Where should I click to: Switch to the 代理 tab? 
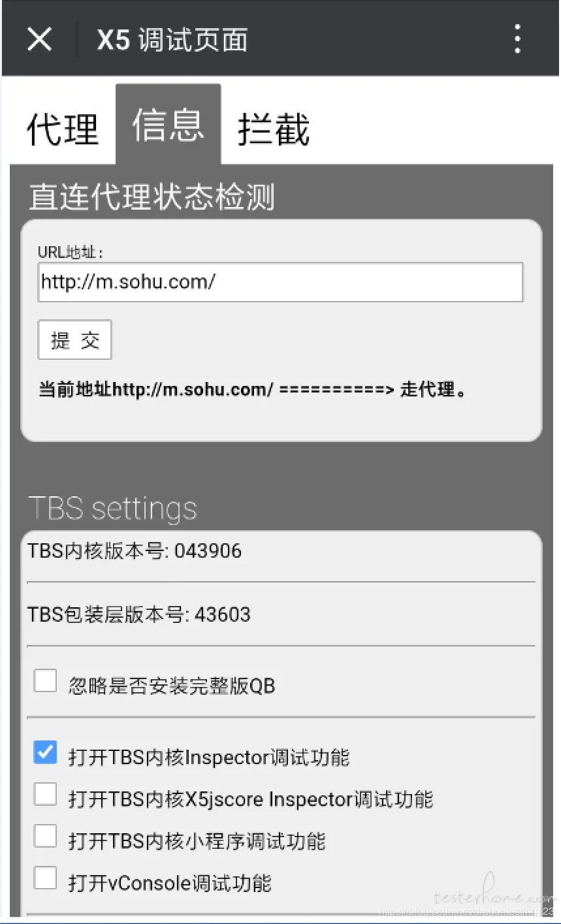coord(63,129)
